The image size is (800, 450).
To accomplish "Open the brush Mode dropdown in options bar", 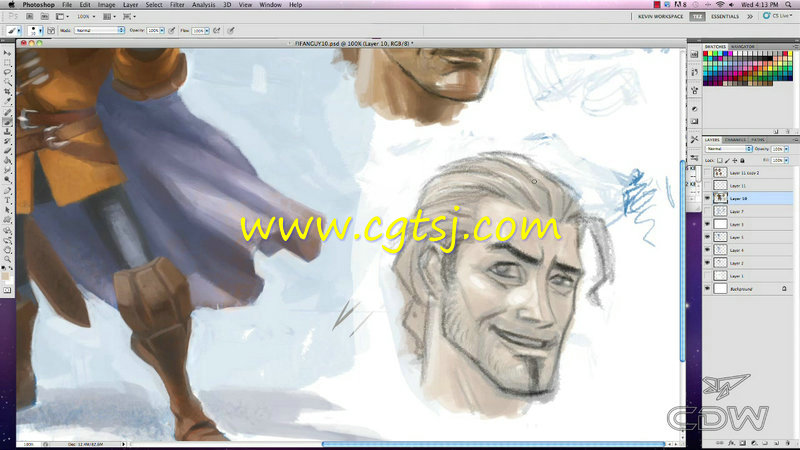I will [99, 31].
